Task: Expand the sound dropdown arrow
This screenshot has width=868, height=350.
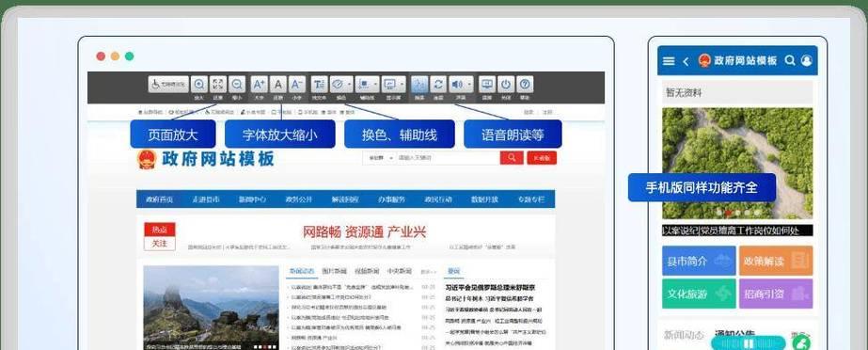Action: (x=469, y=84)
